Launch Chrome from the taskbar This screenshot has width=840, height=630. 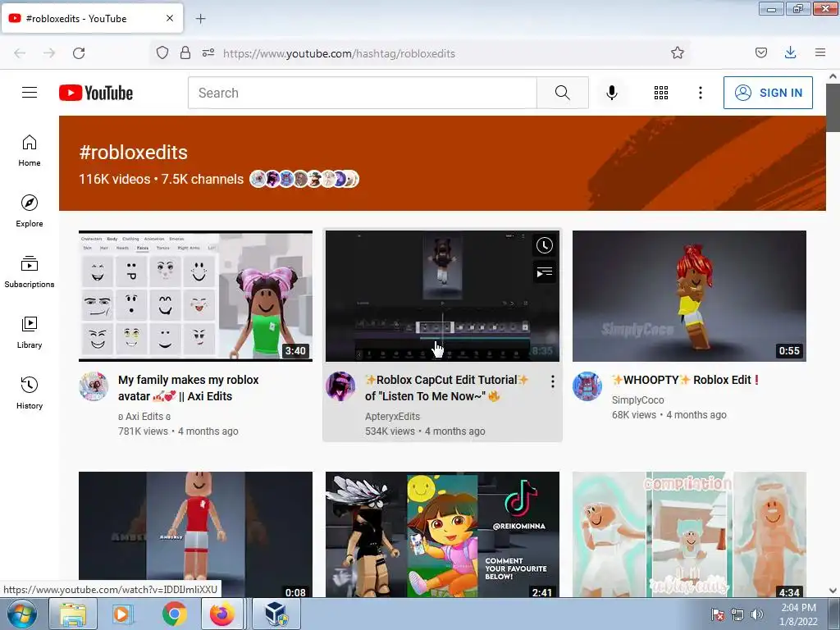174,614
